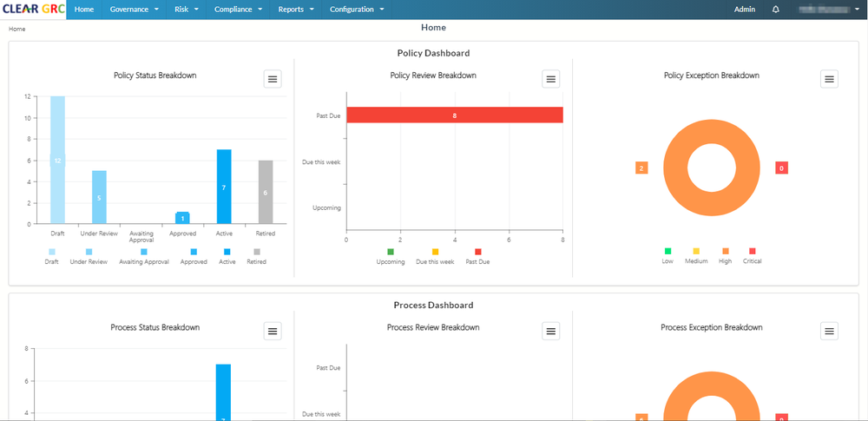Click the Policy Review Breakdown title
868x421 pixels.
[x=433, y=76]
